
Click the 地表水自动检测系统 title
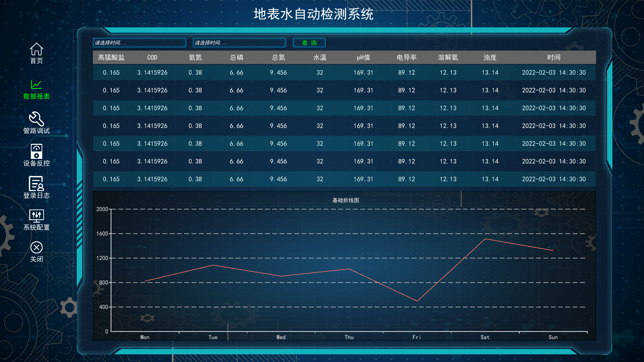314,14
